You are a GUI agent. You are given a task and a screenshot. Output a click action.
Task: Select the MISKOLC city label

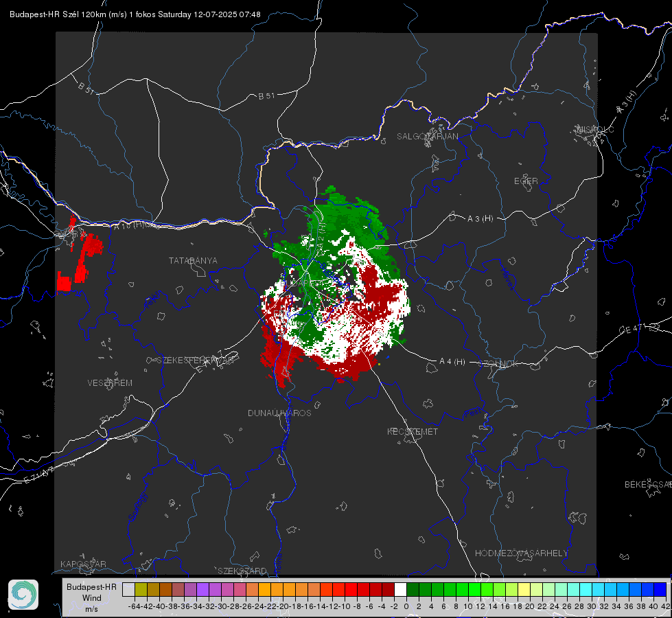point(595,130)
